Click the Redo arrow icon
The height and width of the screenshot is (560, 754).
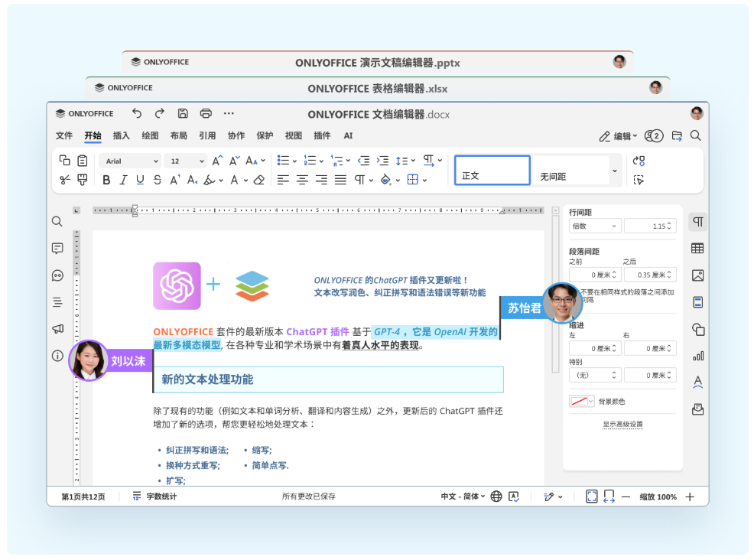(160, 113)
